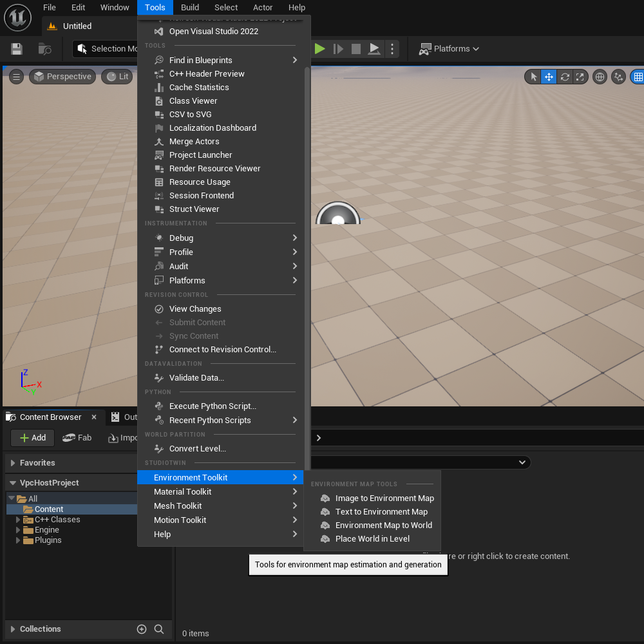Viewport: 644px width, 644px height.
Task: Expand Material Toolkit submenu
Action: click(221, 491)
